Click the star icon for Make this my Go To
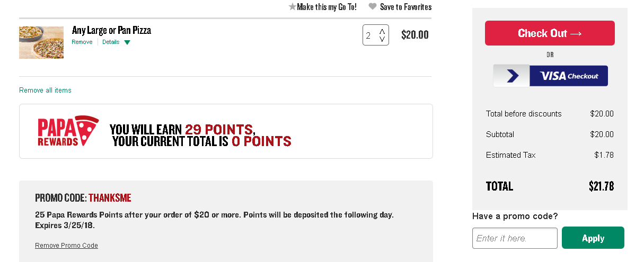 click(x=293, y=7)
